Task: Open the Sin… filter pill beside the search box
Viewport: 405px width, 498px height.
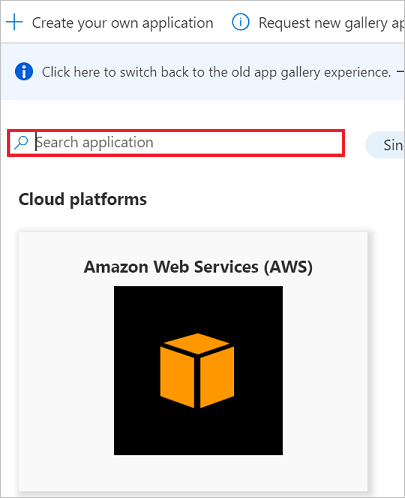Action: pyautogui.click(x=385, y=145)
